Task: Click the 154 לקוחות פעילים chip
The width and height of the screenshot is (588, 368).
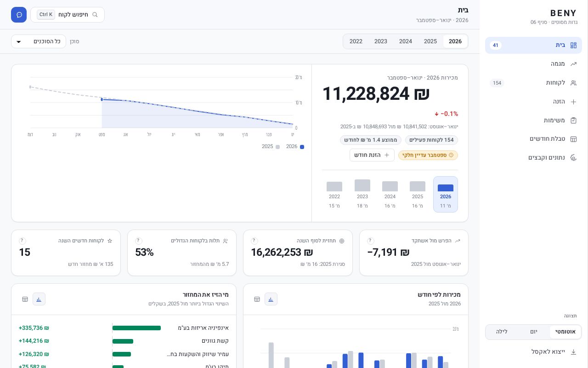Action: point(431,140)
